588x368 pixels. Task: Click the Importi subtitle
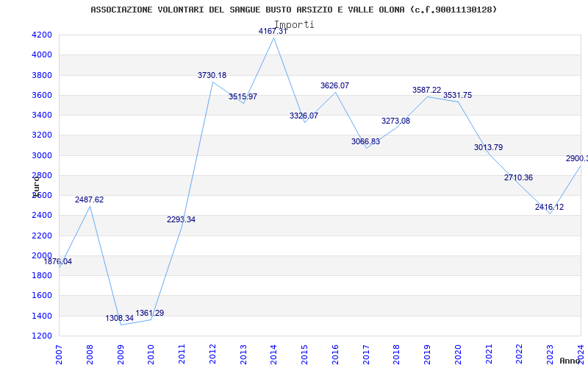[x=294, y=25]
